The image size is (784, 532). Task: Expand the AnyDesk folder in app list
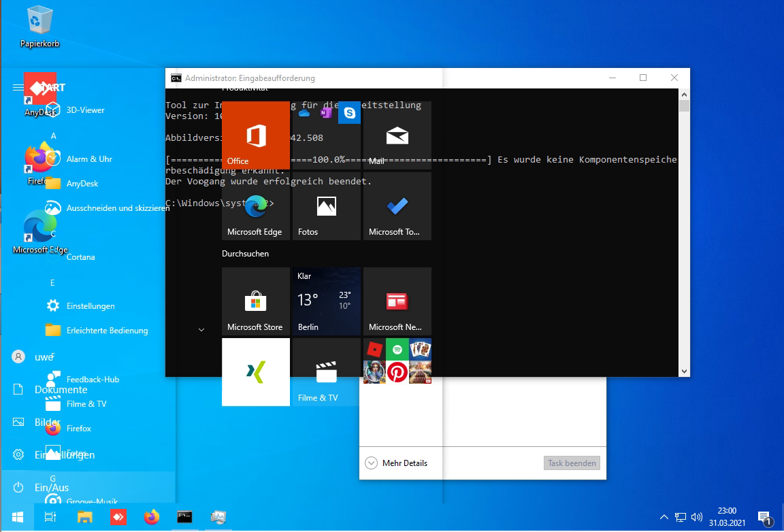pyautogui.click(x=82, y=184)
